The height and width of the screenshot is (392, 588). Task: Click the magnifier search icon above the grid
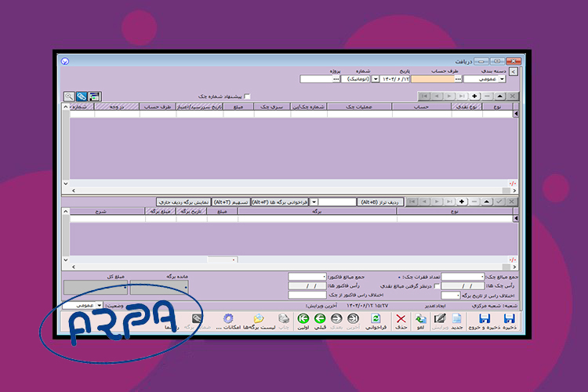pyautogui.click(x=69, y=96)
